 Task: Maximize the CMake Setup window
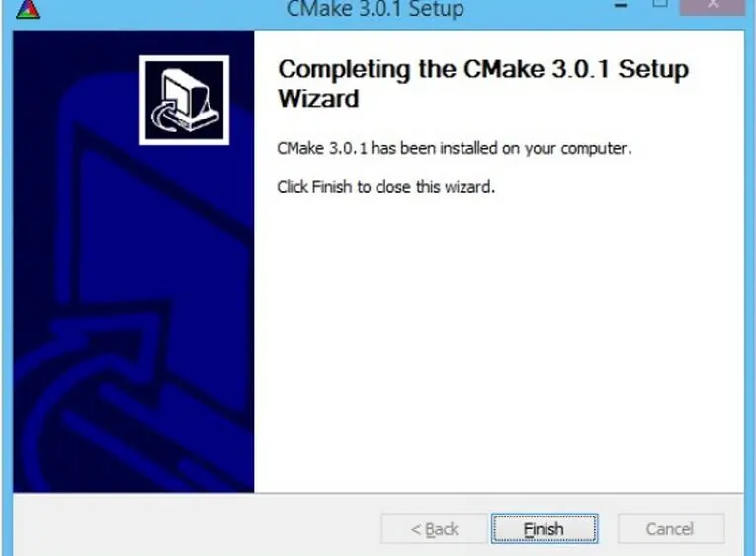pyautogui.click(x=660, y=4)
